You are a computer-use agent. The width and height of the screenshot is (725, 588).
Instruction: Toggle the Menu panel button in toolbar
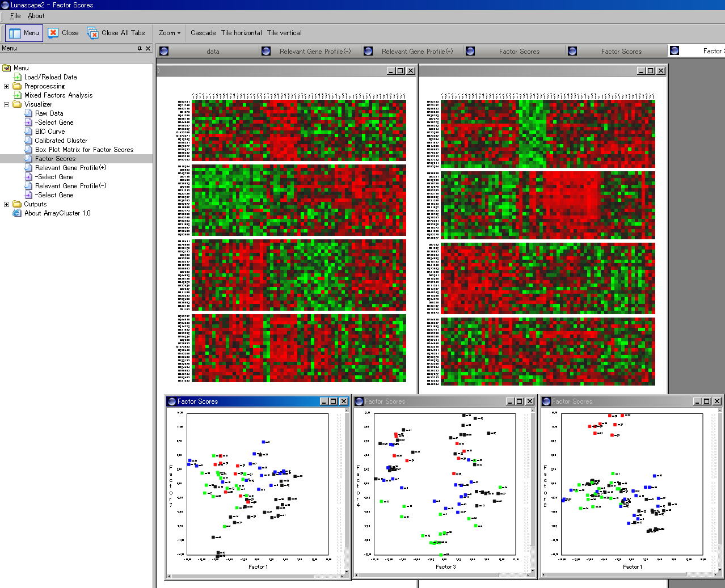[x=24, y=33]
